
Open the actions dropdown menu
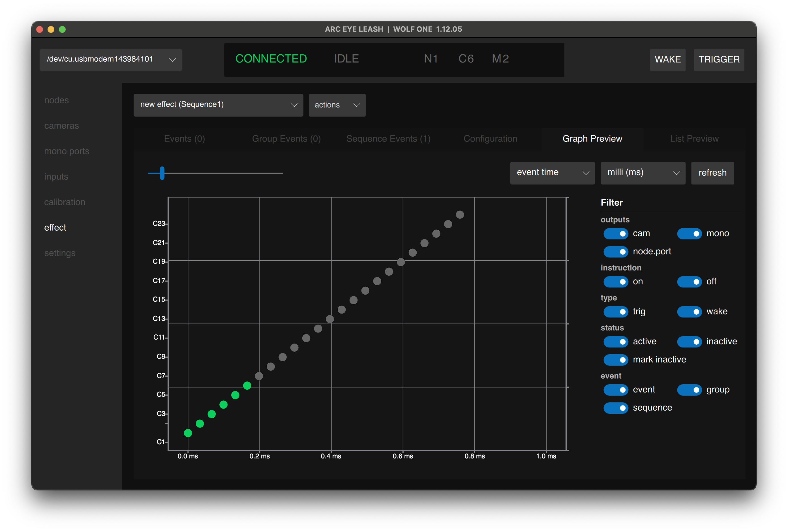[337, 105]
